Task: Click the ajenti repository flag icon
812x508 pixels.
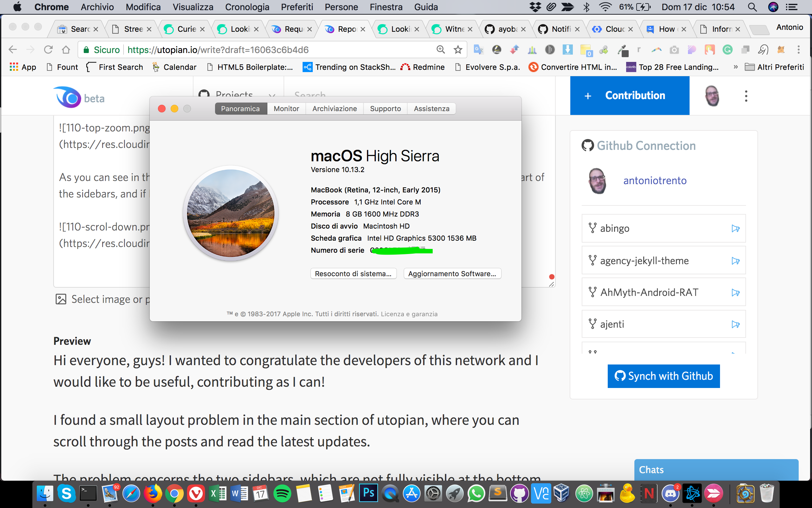Action: [x=735, y=324]
